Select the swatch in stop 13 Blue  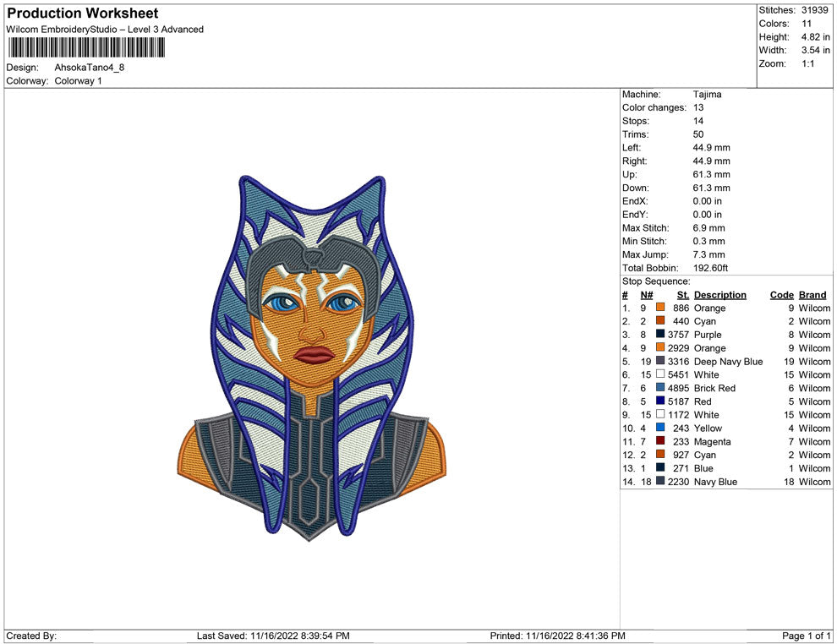[660, 467]
